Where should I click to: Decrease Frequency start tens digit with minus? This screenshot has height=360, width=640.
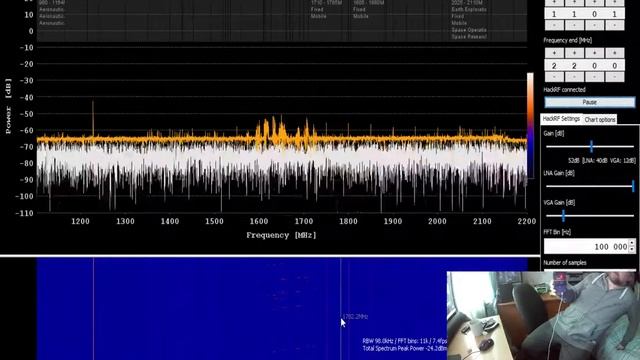[x=594, y=25]
